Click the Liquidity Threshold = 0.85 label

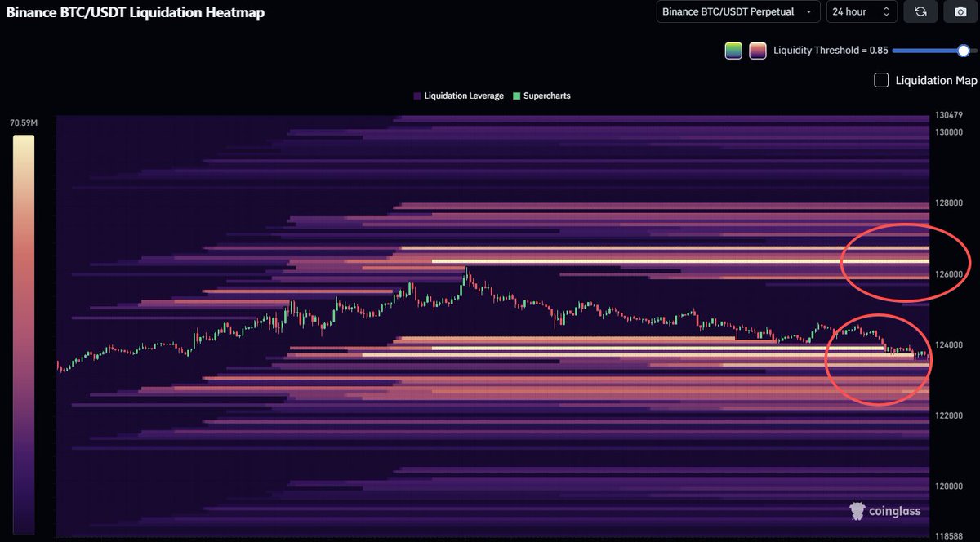pos(831,51)
